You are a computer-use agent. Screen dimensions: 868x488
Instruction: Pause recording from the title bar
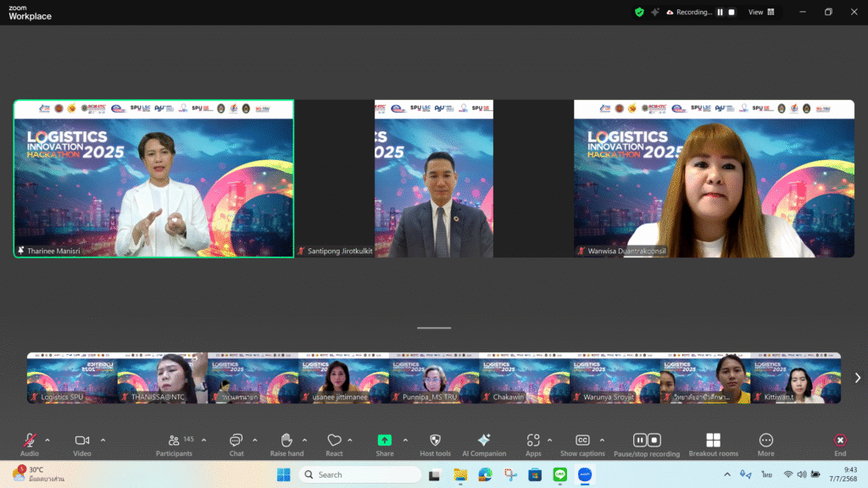[x=721, y=12]
